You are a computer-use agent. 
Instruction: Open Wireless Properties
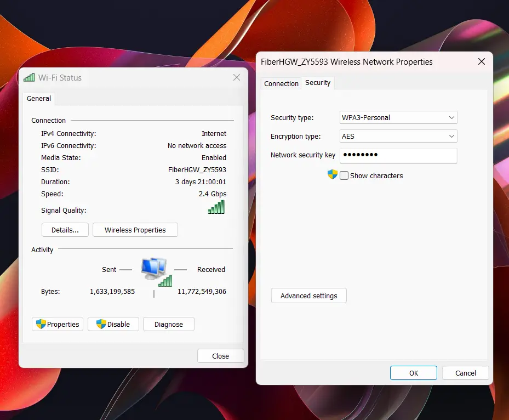[x=135, y=229]
